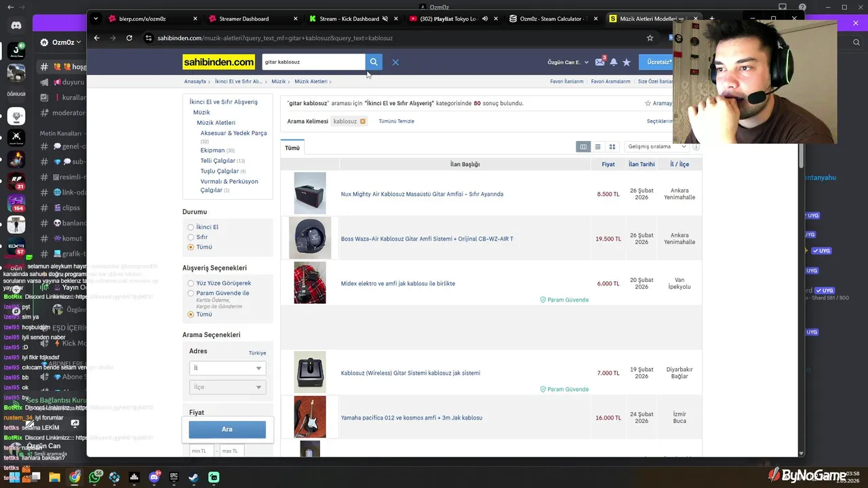The height and width of the screenshot is (488, 868).
Task: Click the 'Ara' search button
Action: coord(227,429)
